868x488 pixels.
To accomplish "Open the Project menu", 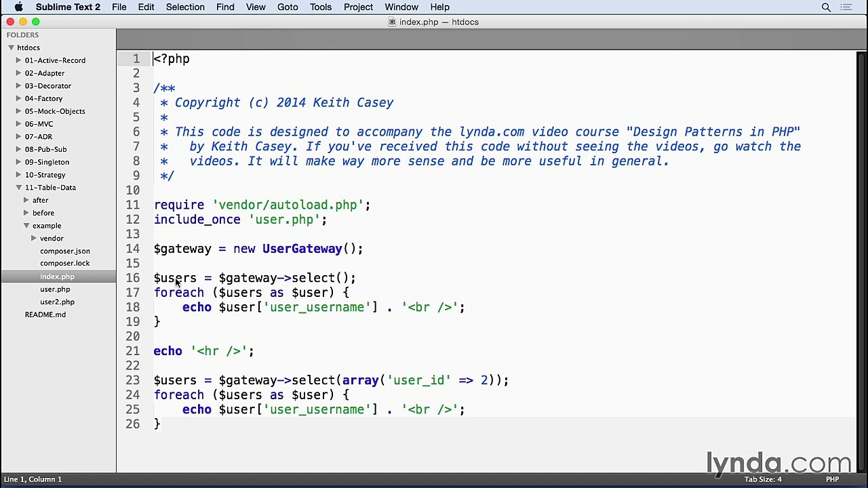I will (x=358, y=7).
